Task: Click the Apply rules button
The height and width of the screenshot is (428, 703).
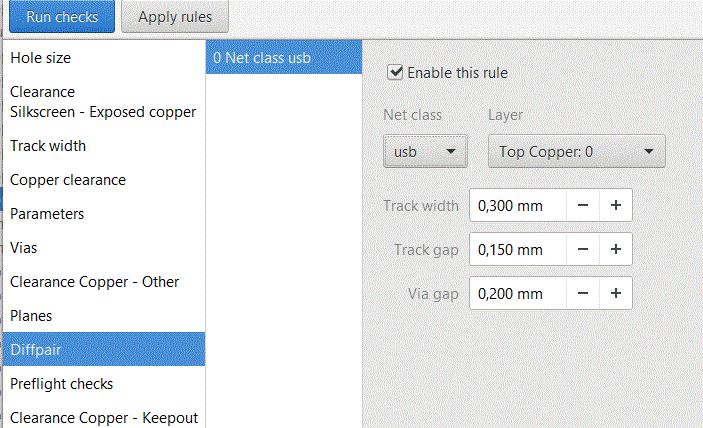Action: point(174,17)
